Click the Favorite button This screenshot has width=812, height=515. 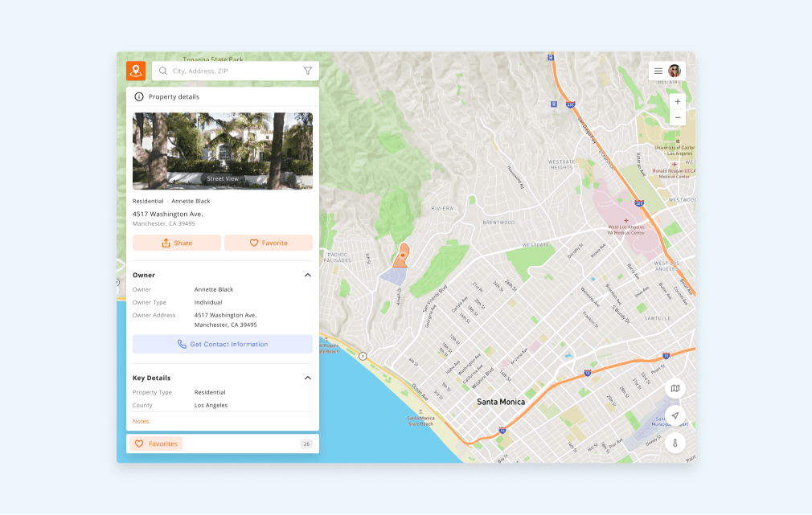(x=269, y=243)
